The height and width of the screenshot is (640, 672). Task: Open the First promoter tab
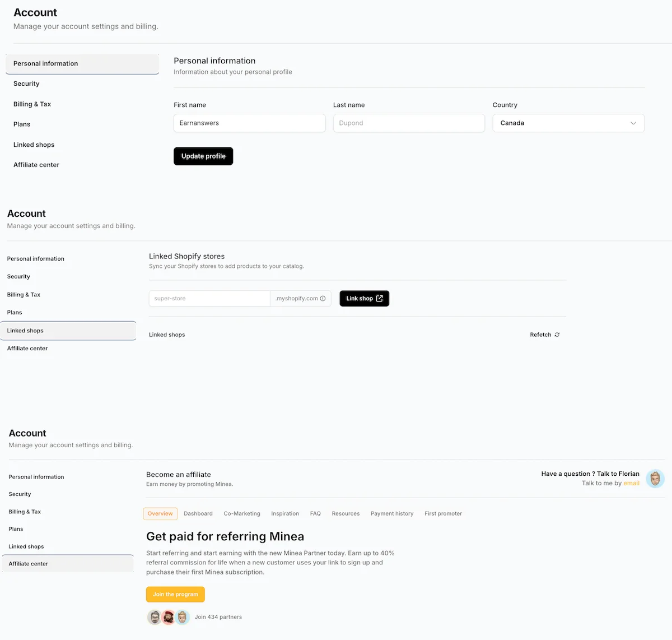coord(443,513)
